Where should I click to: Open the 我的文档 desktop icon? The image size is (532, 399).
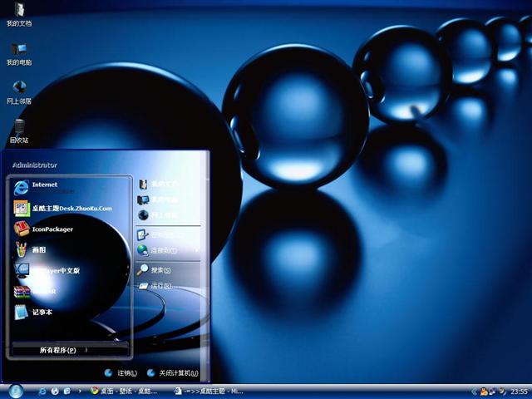pyautogui.click(x=19, y=14)
